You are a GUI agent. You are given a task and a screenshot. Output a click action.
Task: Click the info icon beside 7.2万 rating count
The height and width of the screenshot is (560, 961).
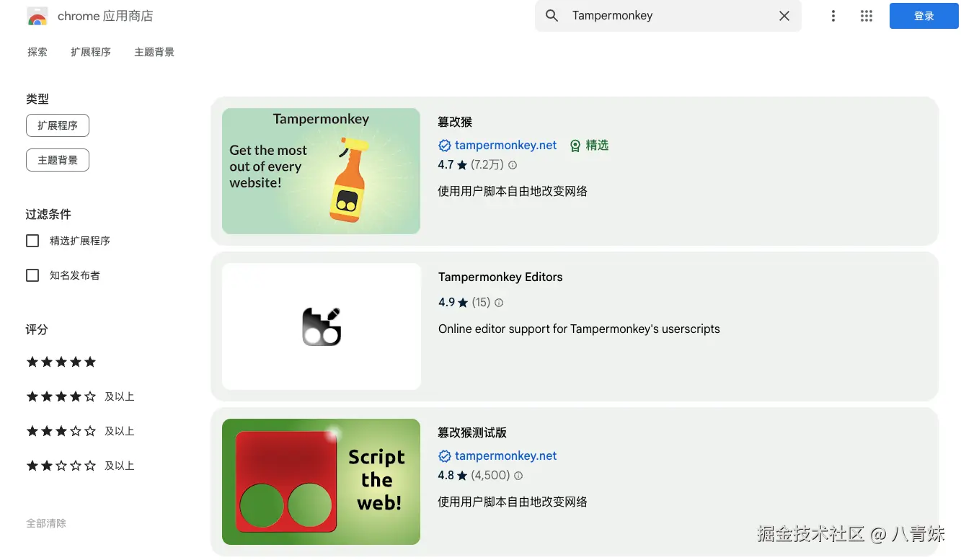[513, 165]
